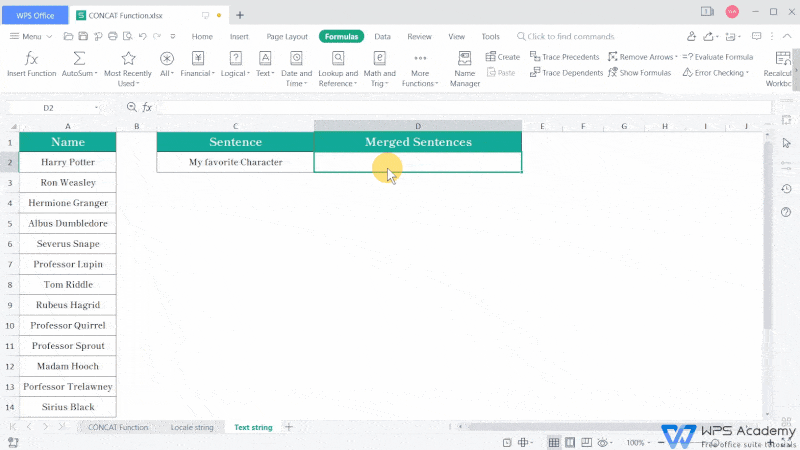The width and height of the screenshot is (800, 450).
Task: Click the Redo arrow icon
Action: pos(157,36)
